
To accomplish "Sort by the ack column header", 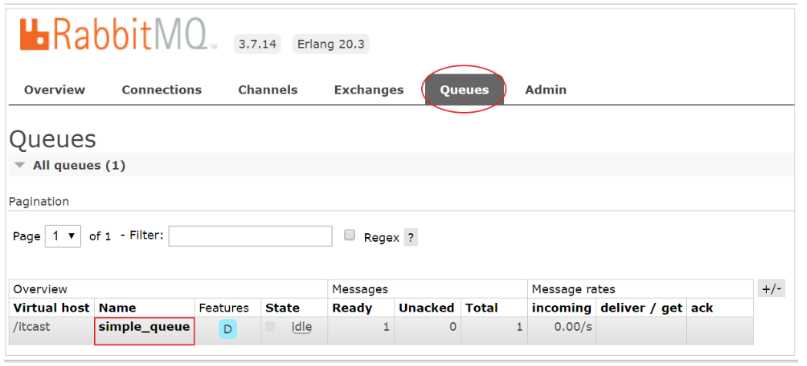I will (x=702, y=308).
